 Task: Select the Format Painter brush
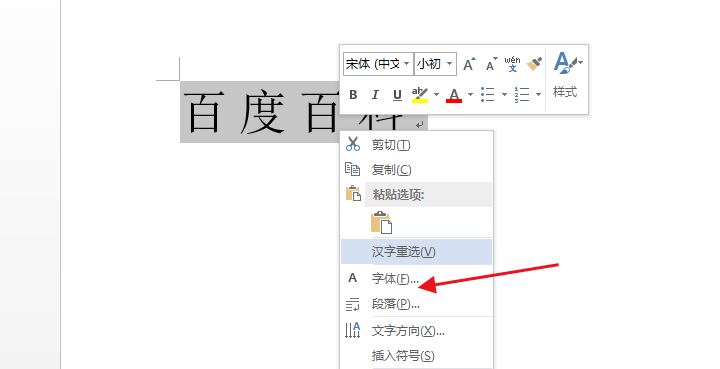534,64
